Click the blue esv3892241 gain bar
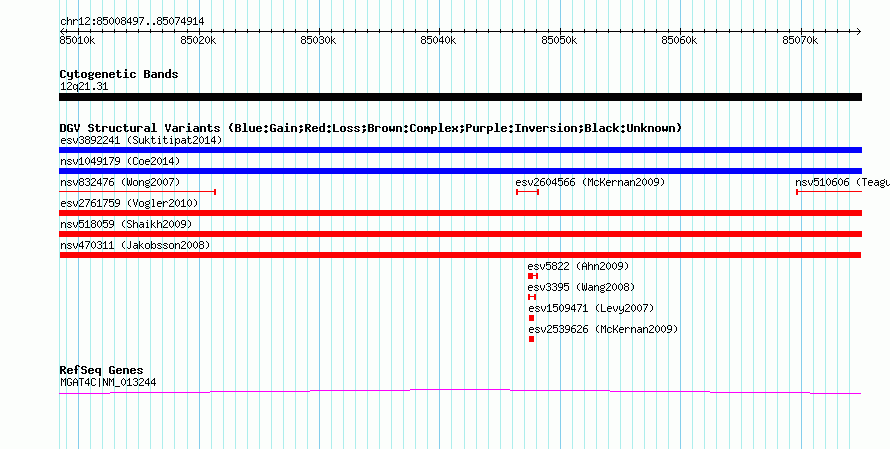The image size is (890, 449). (x=460, y=150)
